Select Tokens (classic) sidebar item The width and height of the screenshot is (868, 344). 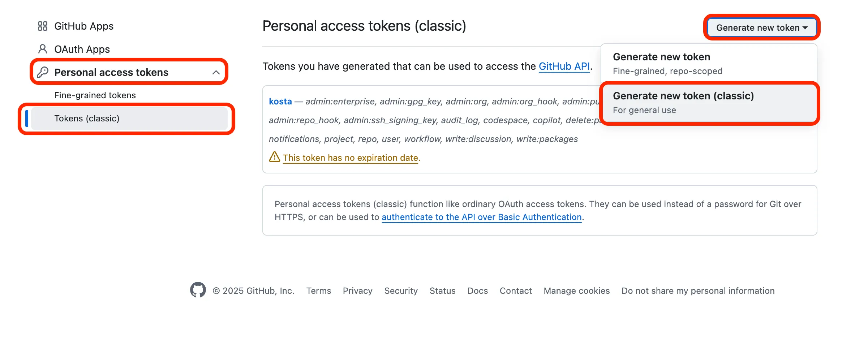(87, 119)
